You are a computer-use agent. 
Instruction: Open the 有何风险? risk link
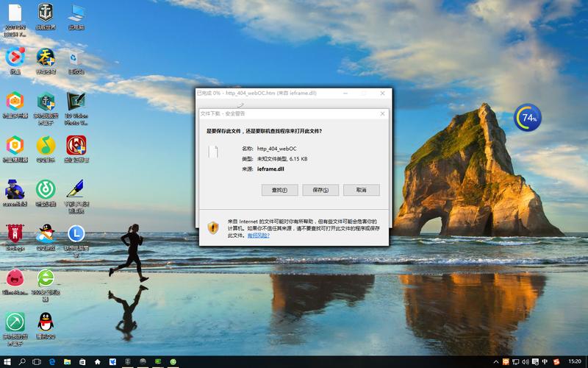coord(259,236)
